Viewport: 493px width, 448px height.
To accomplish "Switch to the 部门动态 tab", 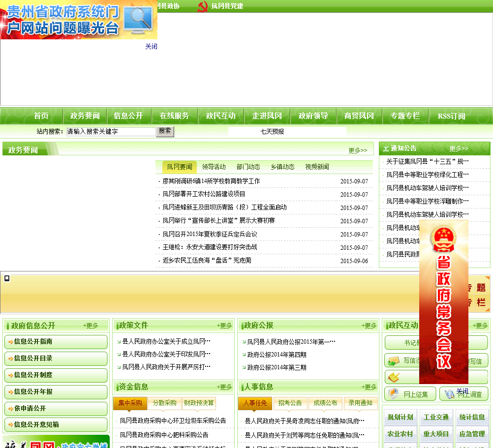I will click(x=248, y=167).
